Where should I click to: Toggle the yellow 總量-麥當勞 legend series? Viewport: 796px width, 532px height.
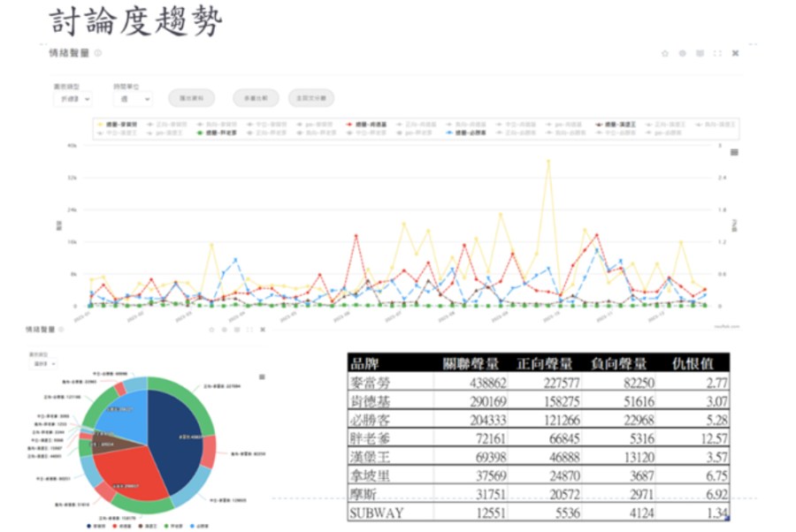tap(118, 125)
